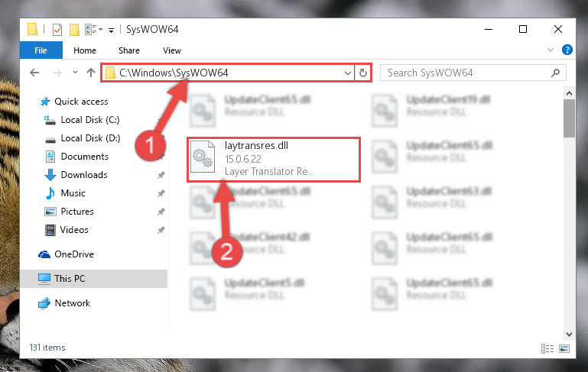Image resolution: width=588 pixels, height=372 pixels.
Task: Click the Videos film icon in sidebar
Action: (x=50, y=230)
